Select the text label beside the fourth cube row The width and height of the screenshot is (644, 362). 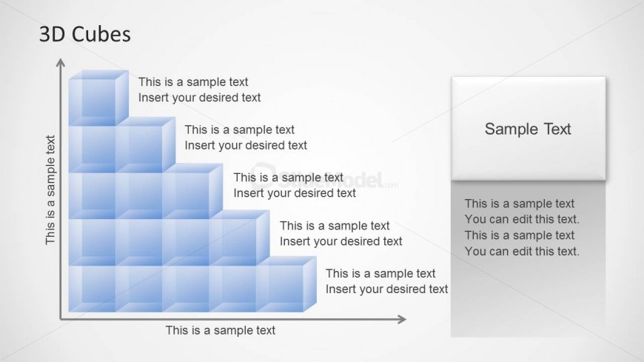click(x=341, y=233)
